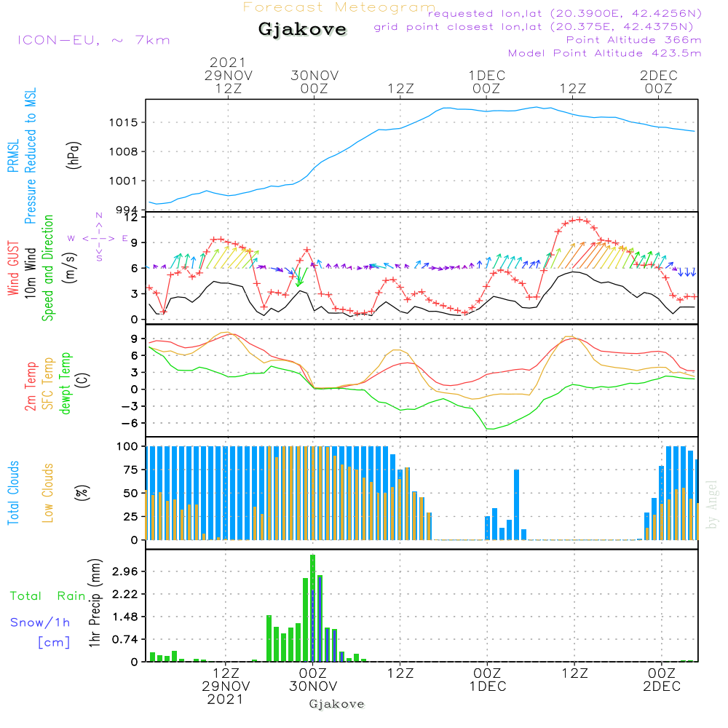Click the blue downward wind arrows at far right

[687, 272]
